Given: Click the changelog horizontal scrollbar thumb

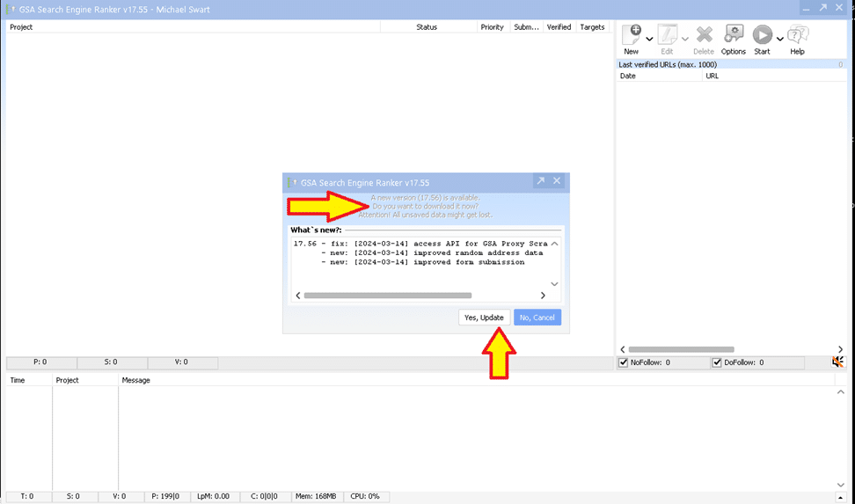Looking at the screenshot, I should pos(388,296).
